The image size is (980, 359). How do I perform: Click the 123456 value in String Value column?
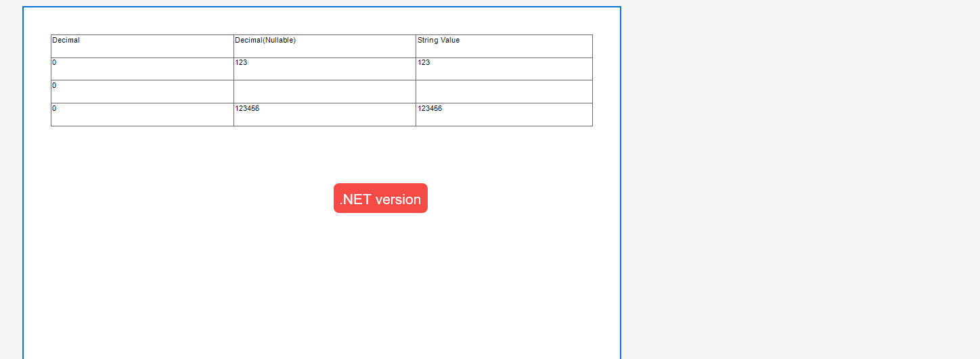[430, 108]
